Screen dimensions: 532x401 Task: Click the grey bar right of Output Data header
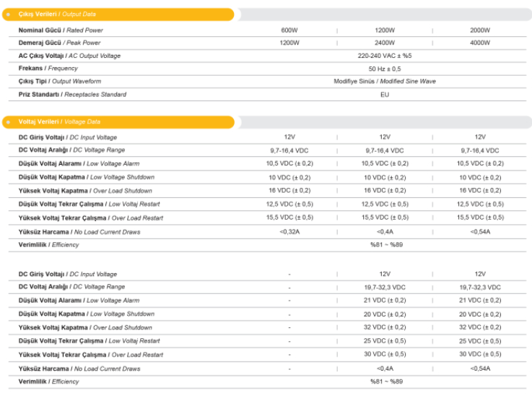point(383,14)
